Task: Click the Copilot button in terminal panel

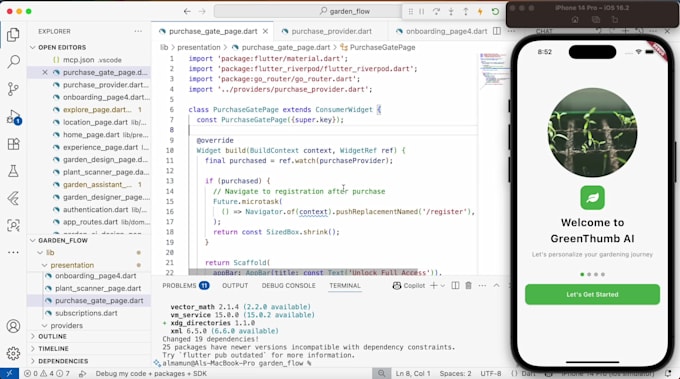Action: click(x=409, y=285)
